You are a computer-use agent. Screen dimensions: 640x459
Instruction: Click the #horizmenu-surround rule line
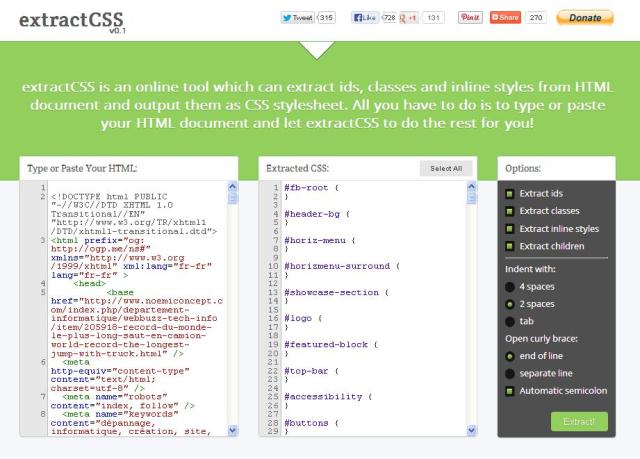(342, 266)
